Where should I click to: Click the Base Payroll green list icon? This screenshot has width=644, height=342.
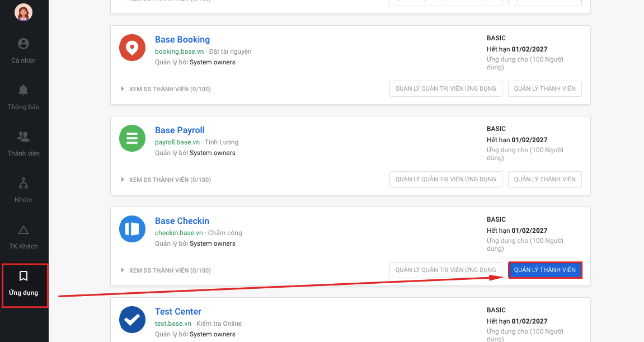pos(132,138)
